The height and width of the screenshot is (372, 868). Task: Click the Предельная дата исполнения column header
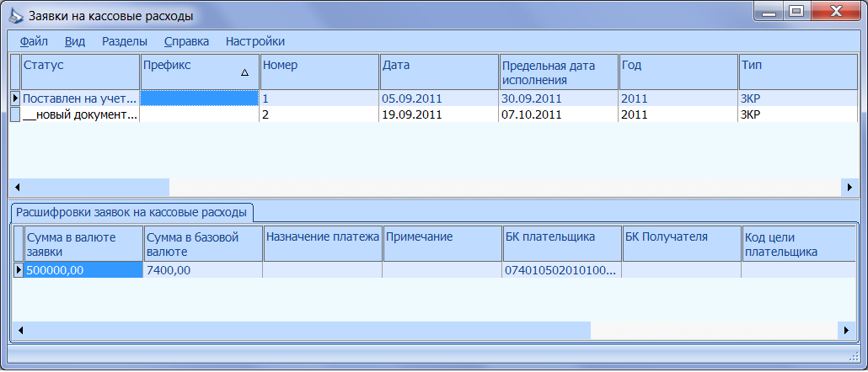[559, 72]
